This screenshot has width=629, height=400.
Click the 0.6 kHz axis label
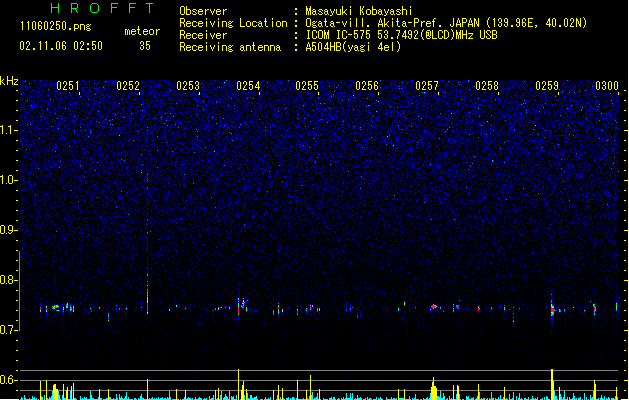click(x=9, y=380)
